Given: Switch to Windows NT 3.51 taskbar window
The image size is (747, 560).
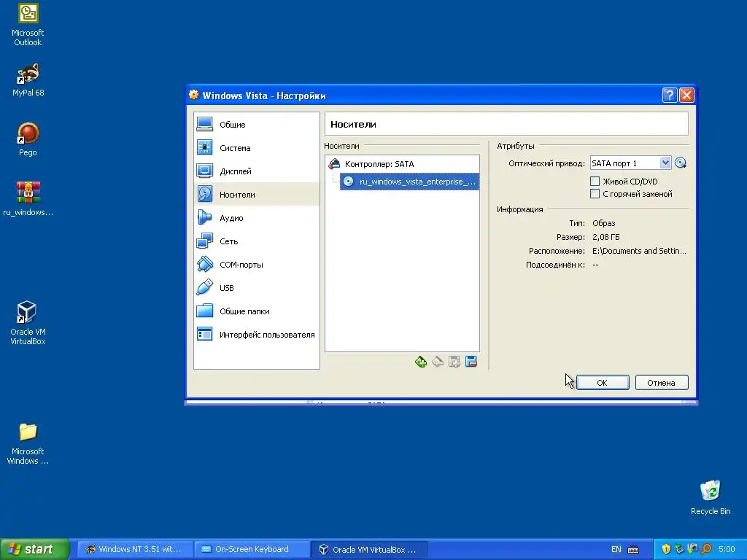Looking at the screenshot, I should click(x=134, y=549).
